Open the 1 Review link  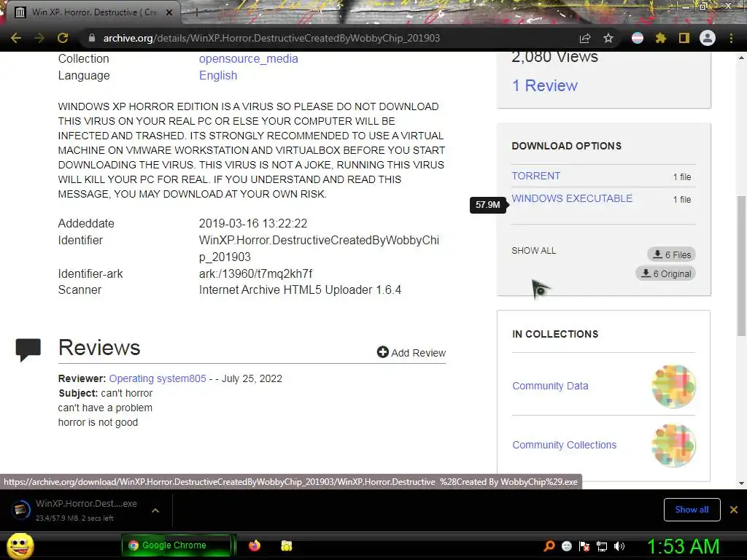544,85
